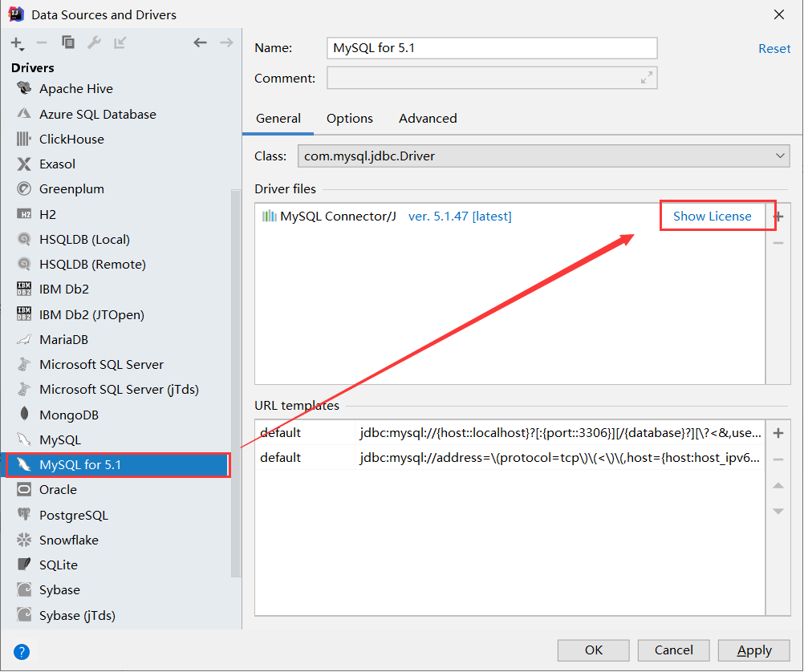The image size is (804, 672).
Task: Click the MongoDB leaf icon
Action: click(24, 414)
